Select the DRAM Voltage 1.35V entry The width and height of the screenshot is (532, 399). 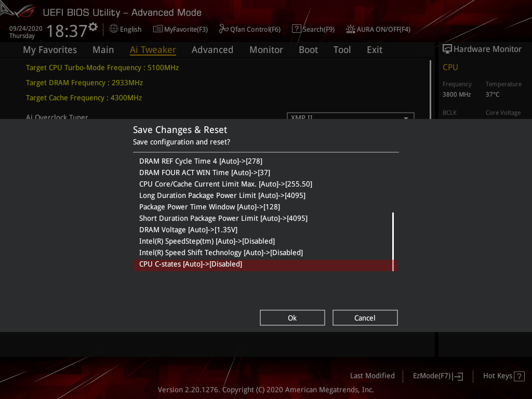click(x=188, y=230)
